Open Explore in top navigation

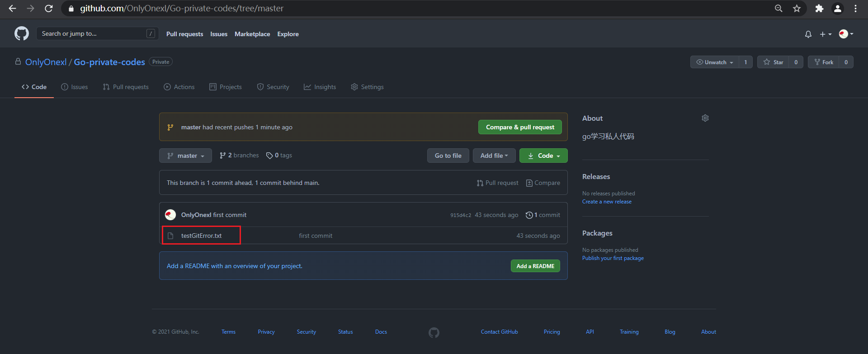click(x=288, y=34)
